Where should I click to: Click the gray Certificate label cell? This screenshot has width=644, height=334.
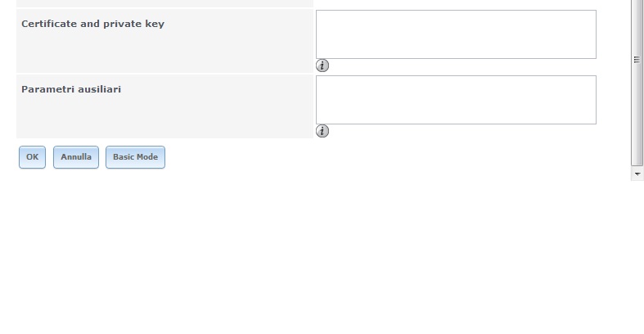tap(164, 41)
